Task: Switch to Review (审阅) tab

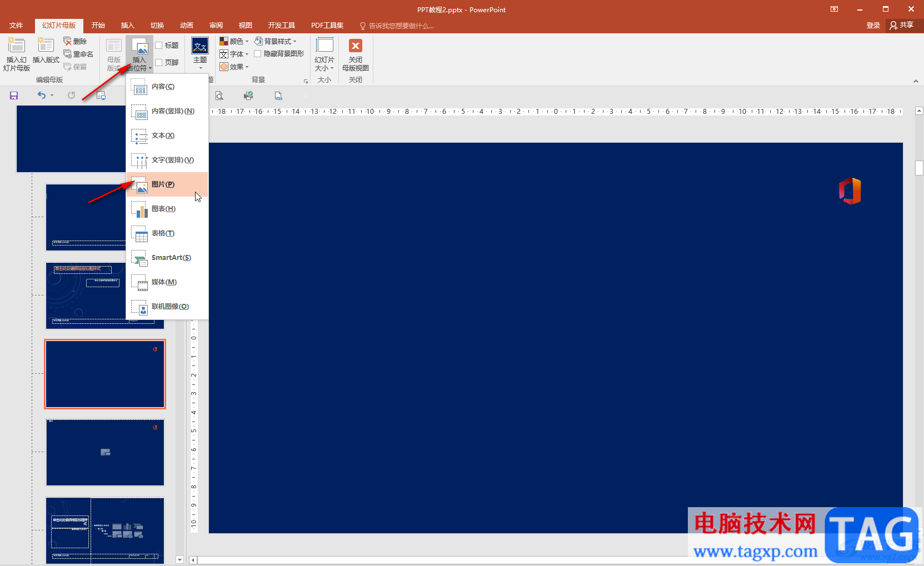Action: 216,26
